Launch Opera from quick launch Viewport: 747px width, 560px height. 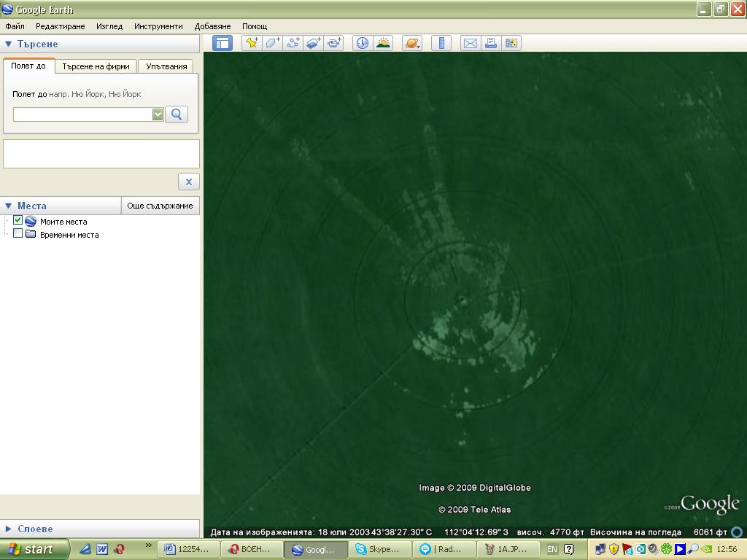(119, 549)
